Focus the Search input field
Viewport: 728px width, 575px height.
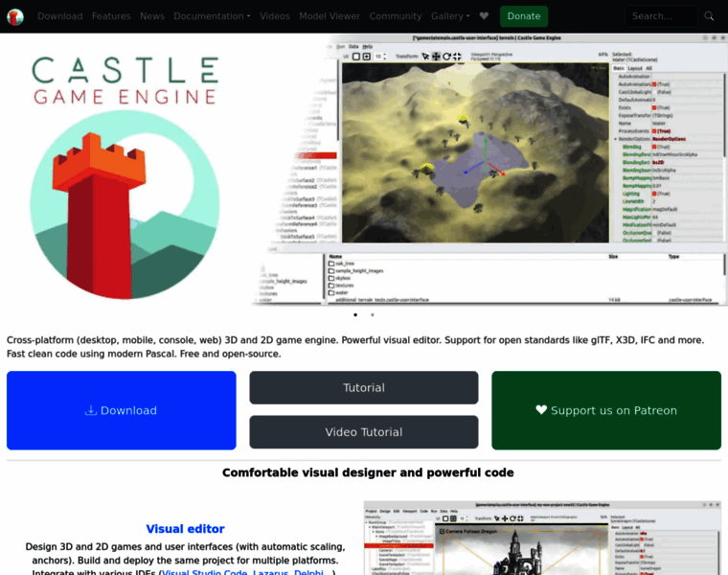pos(661,16)
